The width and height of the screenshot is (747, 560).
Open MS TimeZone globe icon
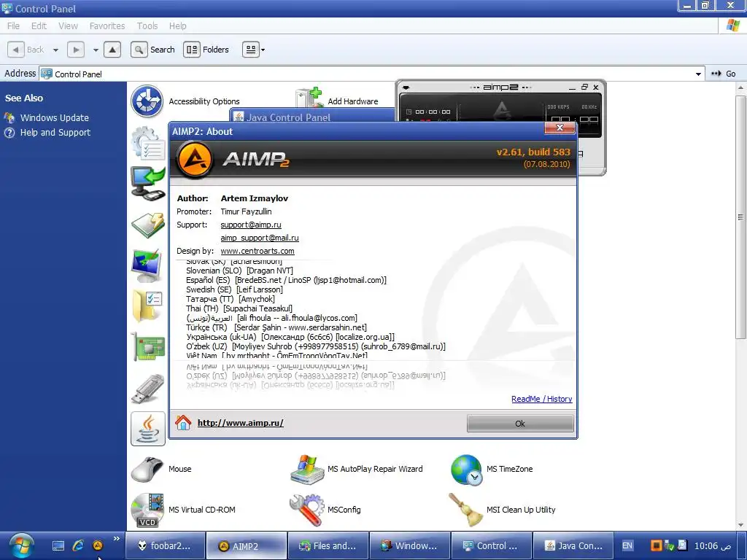(x=466, y=470)
